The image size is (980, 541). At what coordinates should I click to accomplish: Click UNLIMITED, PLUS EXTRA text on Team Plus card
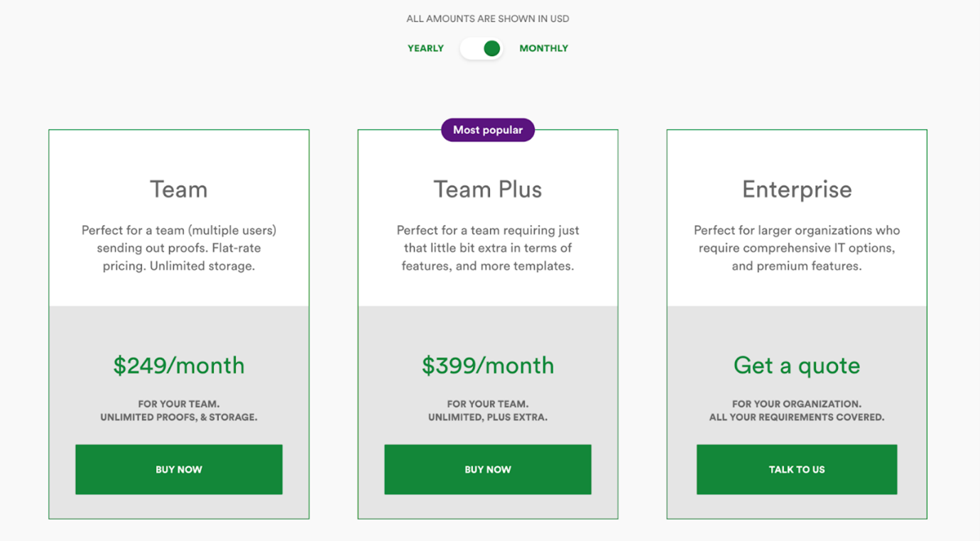tap(487, 417)
